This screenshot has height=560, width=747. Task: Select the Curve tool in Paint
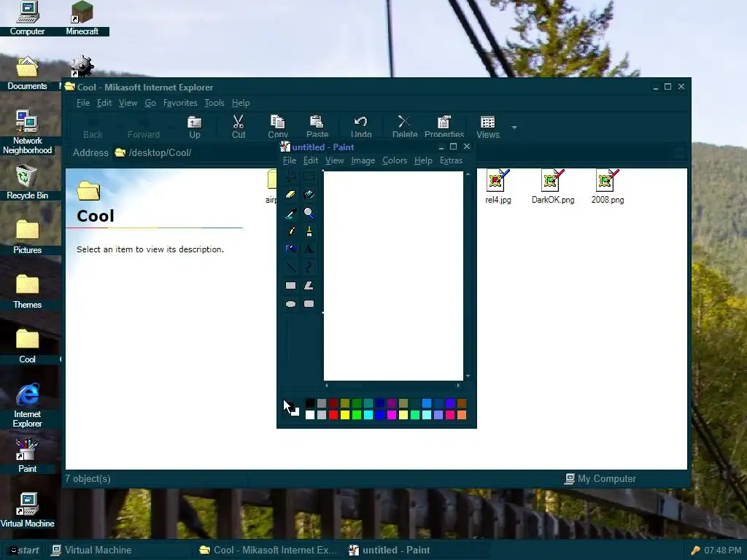[309, 267]
